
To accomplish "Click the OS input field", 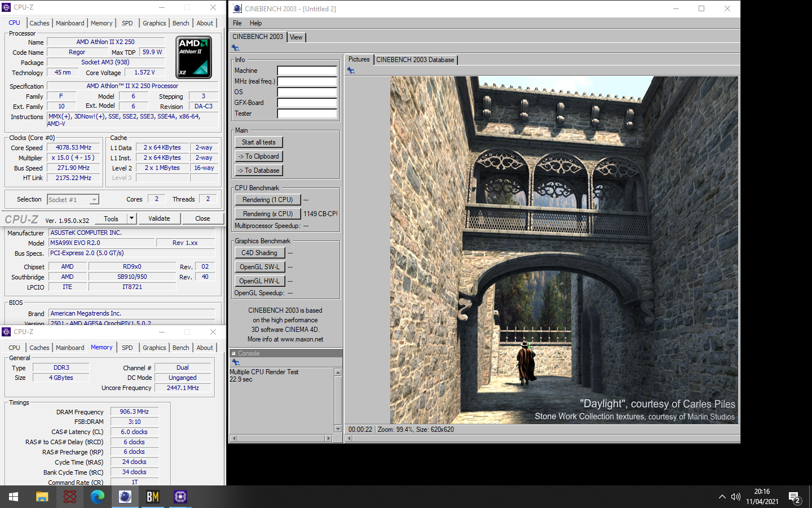I will coord(307,92).
